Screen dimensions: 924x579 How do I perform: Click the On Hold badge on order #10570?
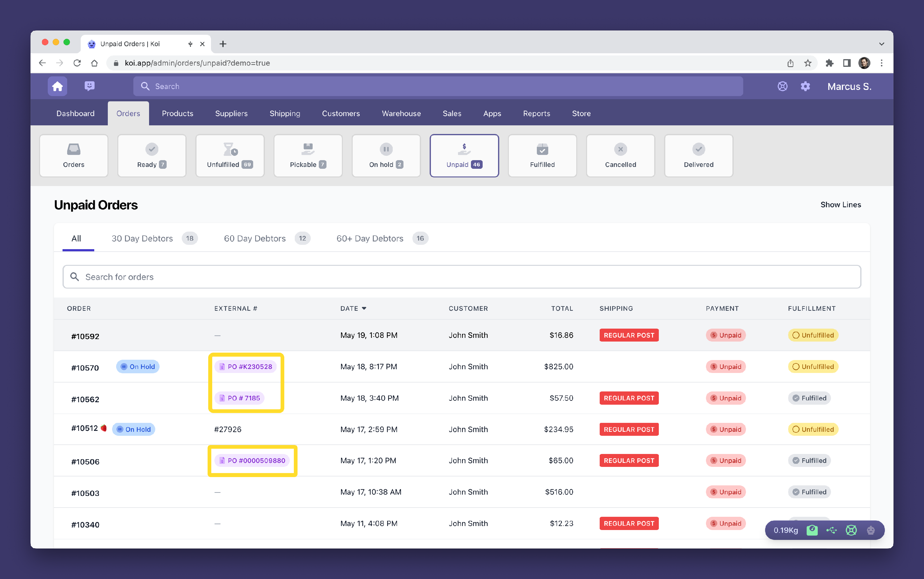pos(138,366)
